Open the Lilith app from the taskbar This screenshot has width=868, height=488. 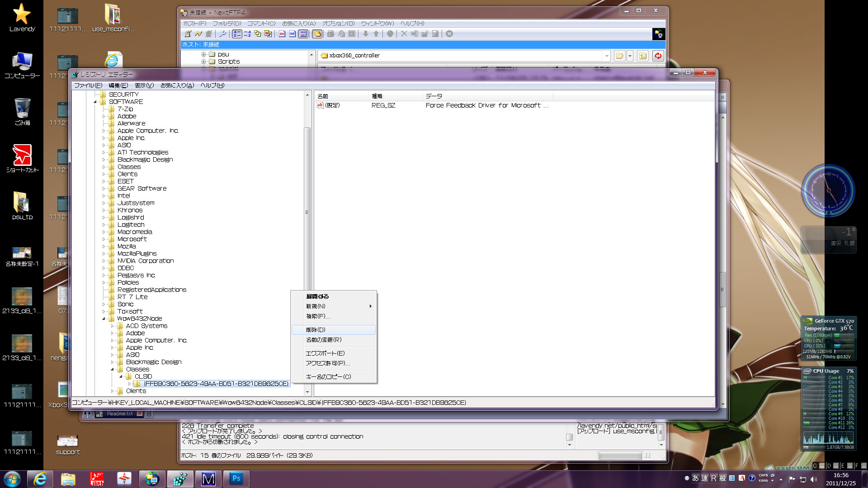(96, 479)
